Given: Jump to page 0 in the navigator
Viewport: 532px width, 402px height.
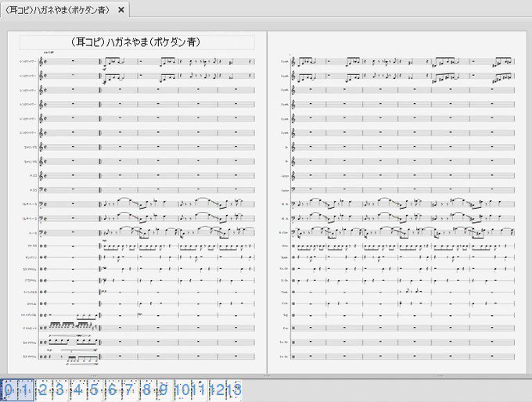Looking at the screenshot, I should [x=9, y=389].
